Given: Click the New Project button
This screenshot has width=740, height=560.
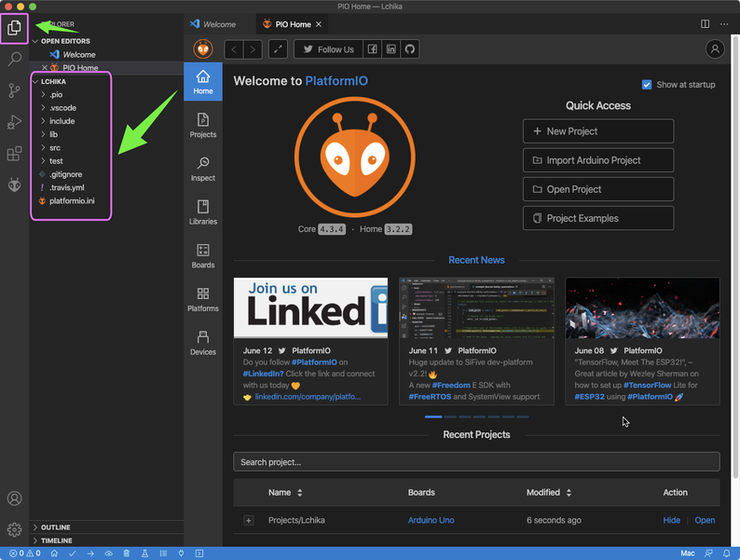Looking at the screenshot, I should (x=597, y=131).
